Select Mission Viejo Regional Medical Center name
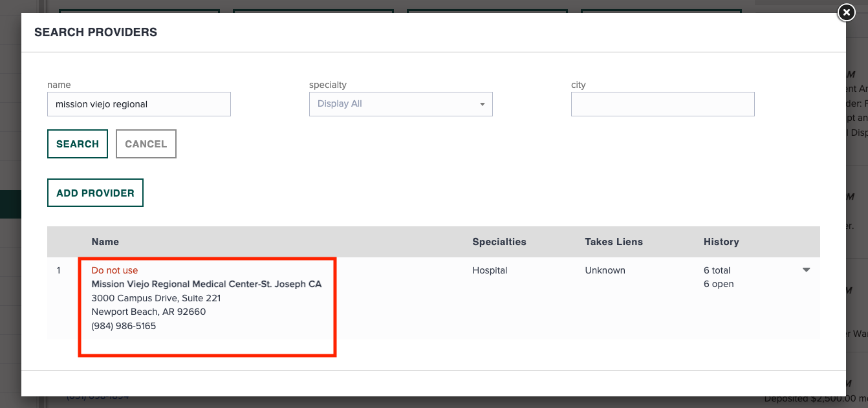The image size is (868, 408). [206, 284]
